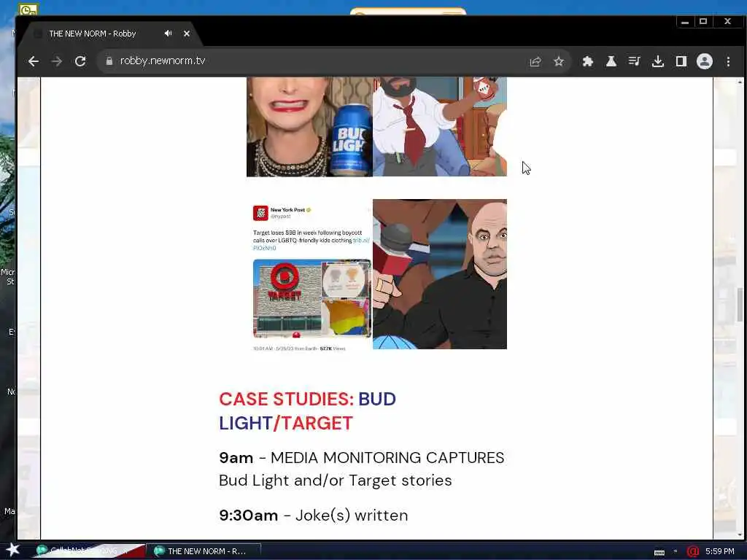Image resolution: width=747 pixels, height=560 pixels.
Task: Go back to the previous page
Action: (x=34, y=61)
